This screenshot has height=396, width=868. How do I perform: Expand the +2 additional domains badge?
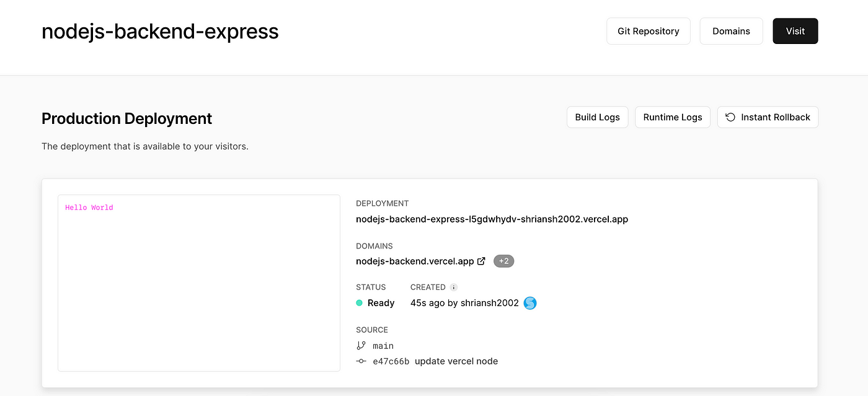(x=504, y=261)
